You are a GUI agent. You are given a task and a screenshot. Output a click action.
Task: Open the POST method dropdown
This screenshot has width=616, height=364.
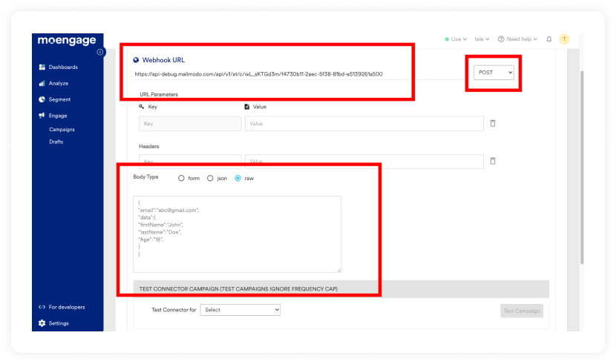[x=494, y=73]
